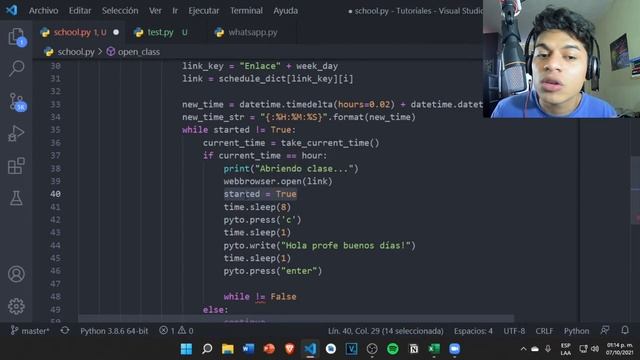Screen dimensions: 640x360
Task: Change the Python language mode
Action: pos(576,331)
